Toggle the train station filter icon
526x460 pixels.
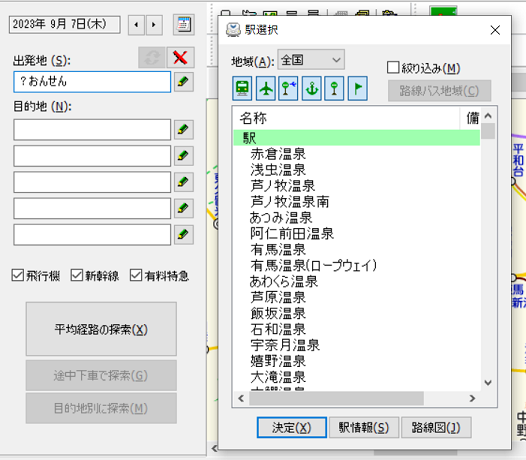[x=242, y=89]
